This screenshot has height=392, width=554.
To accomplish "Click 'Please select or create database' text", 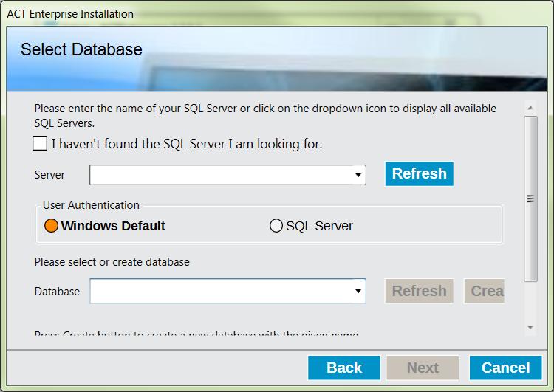I will (x=112, y=262).
